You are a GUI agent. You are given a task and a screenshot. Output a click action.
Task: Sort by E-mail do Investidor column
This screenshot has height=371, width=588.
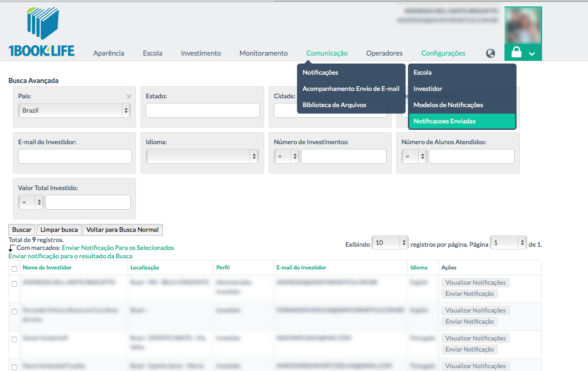point(301,268)
